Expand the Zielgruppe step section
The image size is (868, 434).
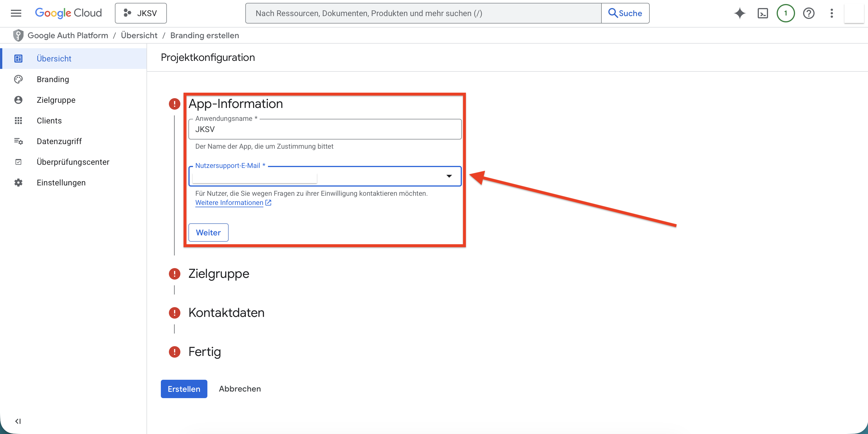pos(219,274)
